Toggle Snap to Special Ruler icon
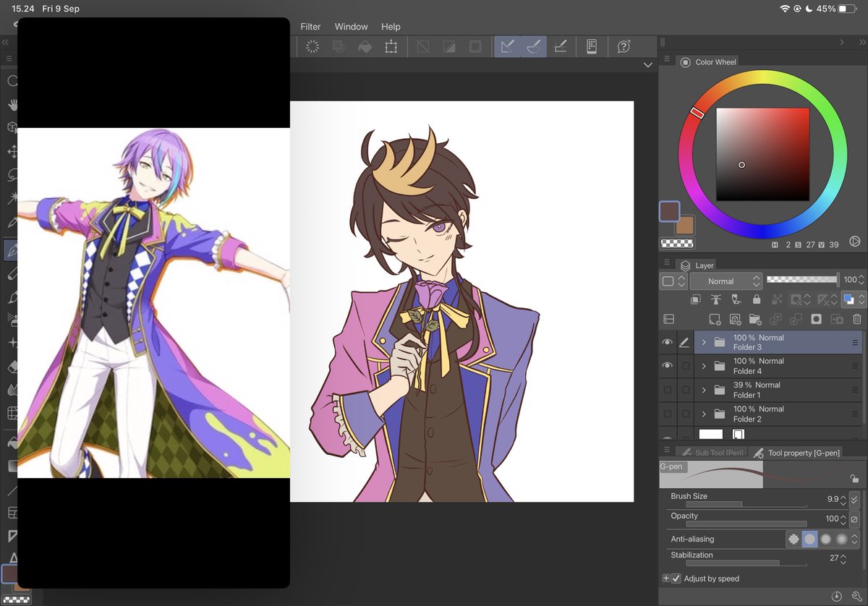 click(x=533, y=46)
